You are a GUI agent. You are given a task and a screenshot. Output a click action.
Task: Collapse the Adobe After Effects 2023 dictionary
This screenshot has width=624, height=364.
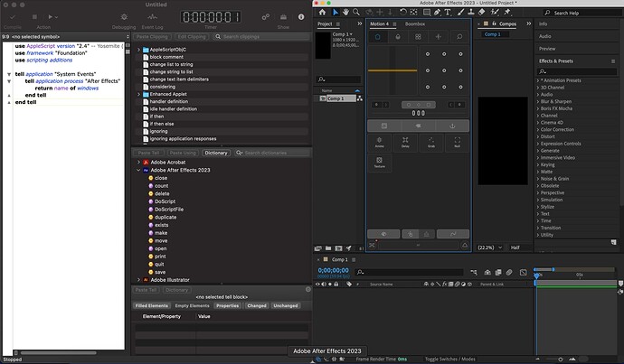click(x=138, y=170)
